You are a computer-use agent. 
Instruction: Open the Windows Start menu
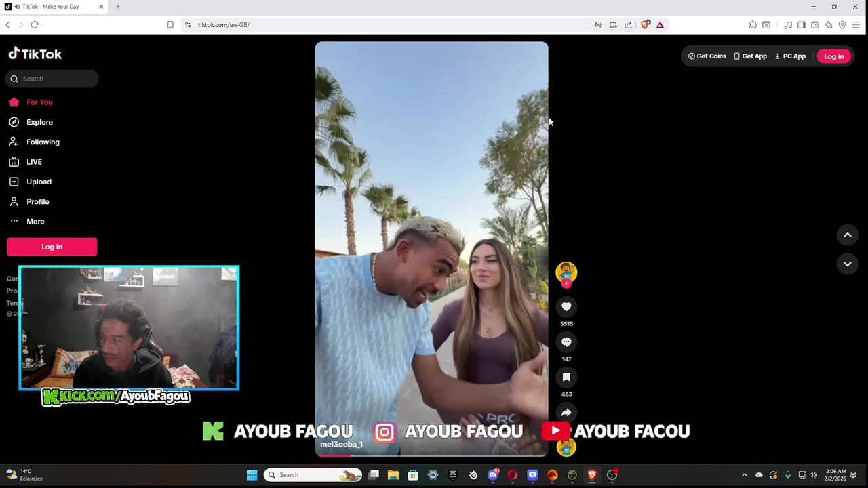pos(252,475)
